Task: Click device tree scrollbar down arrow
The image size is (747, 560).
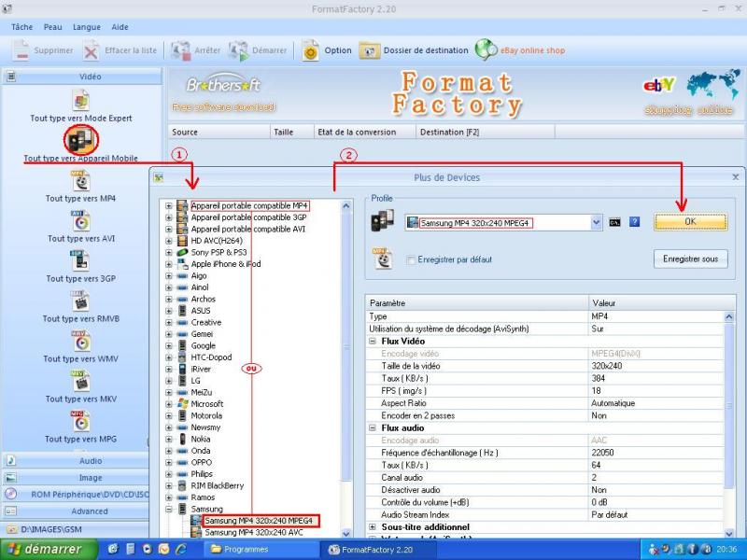Action: 345,533
